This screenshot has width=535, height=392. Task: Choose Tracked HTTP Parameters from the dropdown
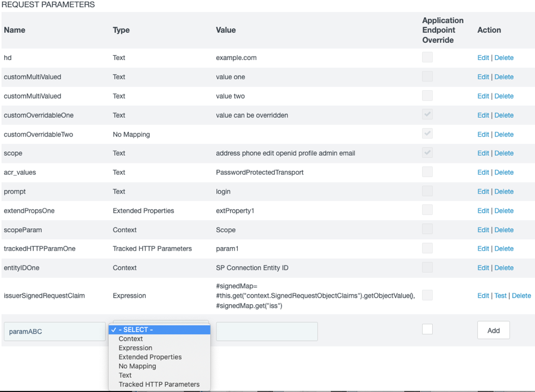tap(158, 384)
